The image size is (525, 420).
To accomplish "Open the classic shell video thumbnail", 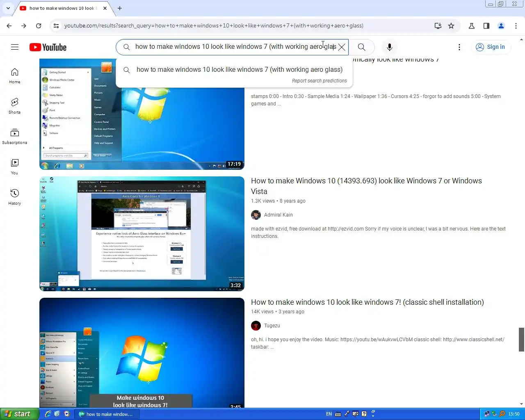I will [142, 353].
